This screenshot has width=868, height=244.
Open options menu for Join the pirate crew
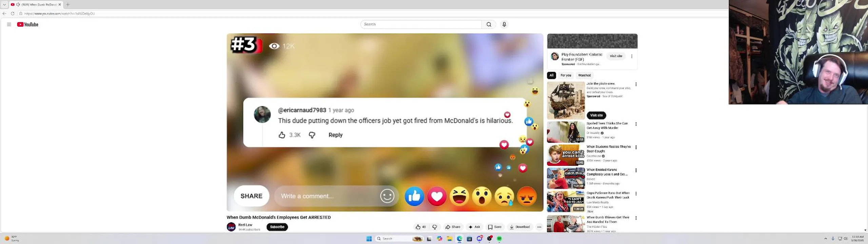(636, 84)
